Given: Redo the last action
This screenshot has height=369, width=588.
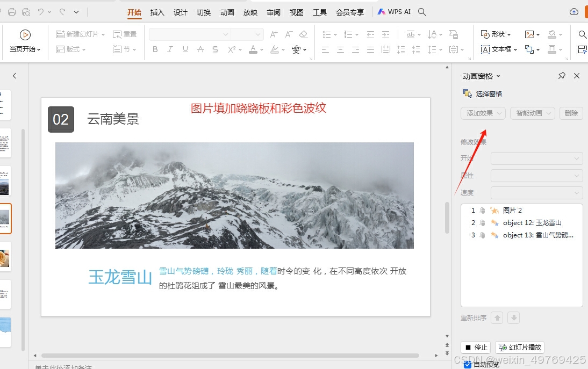Looking at the screenshot, I should click(62, 12).
